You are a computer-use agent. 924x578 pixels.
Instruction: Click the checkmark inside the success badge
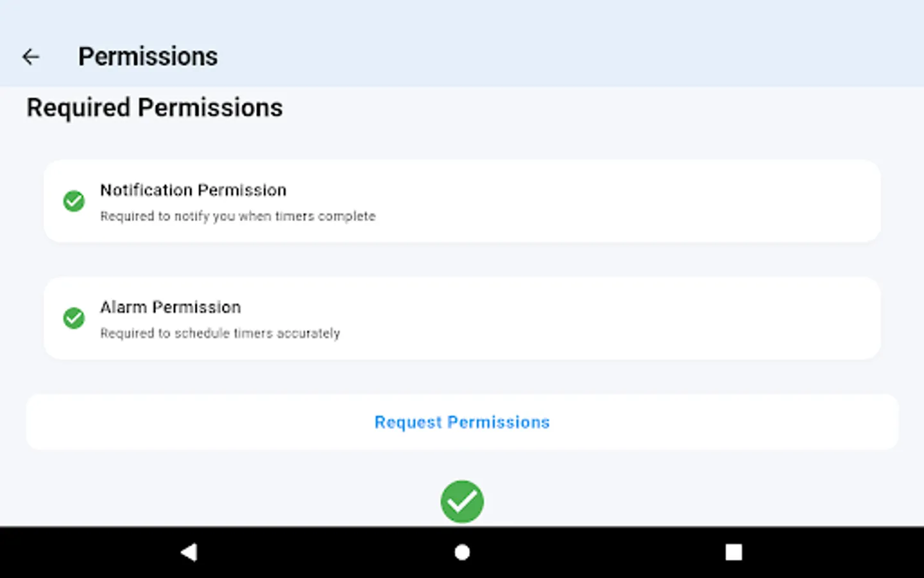[x=461, y=501]
